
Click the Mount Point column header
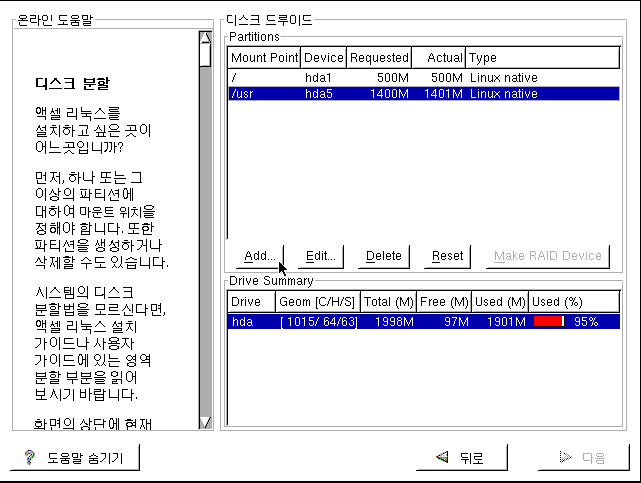[x=264, y=58]
